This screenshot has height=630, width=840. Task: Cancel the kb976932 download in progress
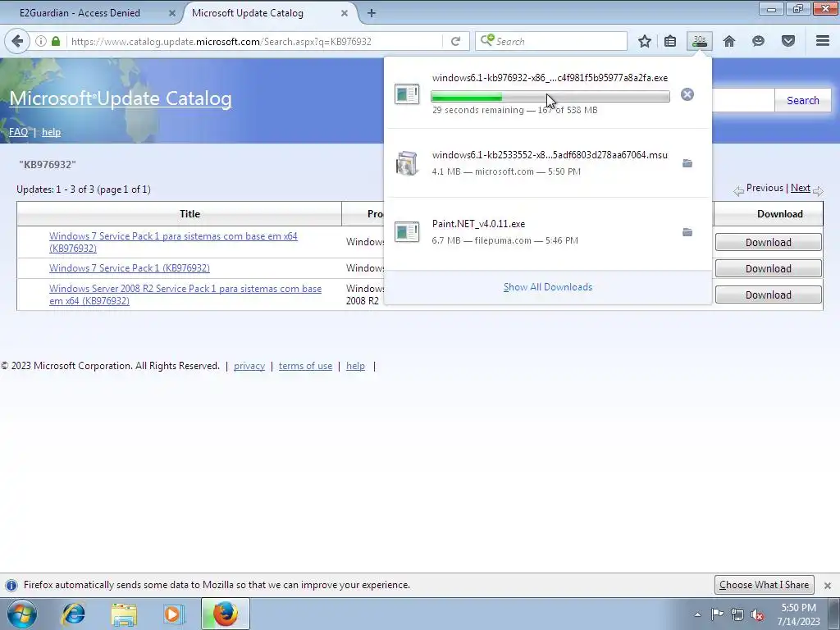point(687,94)
